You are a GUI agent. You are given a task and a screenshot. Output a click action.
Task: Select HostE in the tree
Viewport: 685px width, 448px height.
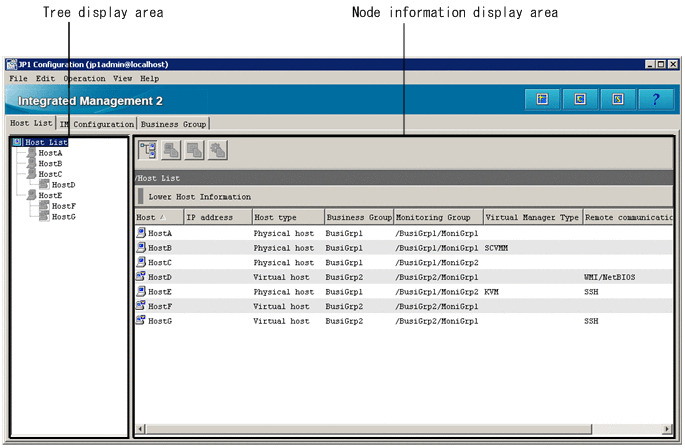(x=50, y=196)
